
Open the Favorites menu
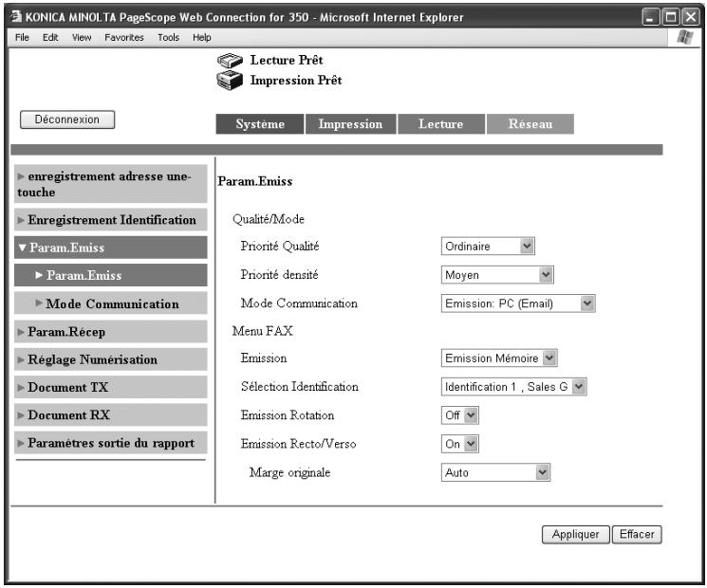point(124,37)
